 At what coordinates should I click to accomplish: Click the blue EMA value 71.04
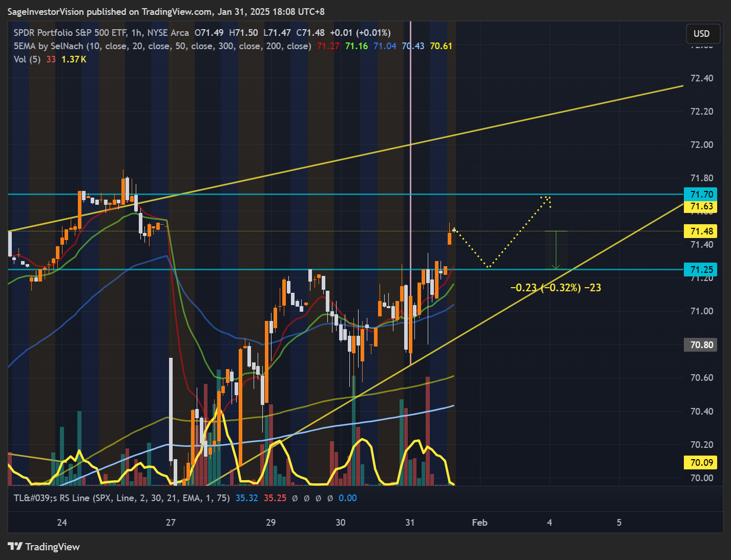(385, 46)
